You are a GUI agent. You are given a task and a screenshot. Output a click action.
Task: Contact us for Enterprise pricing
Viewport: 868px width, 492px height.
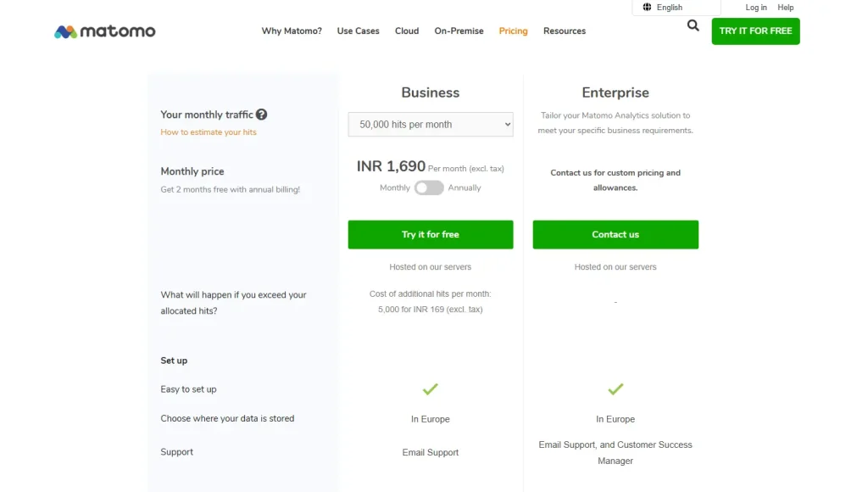[615, 234]
